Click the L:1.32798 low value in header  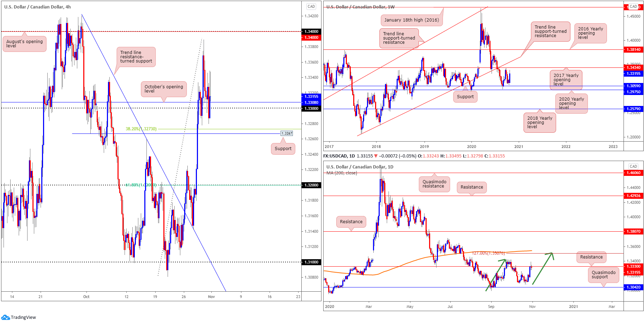[x=473, y=156]
